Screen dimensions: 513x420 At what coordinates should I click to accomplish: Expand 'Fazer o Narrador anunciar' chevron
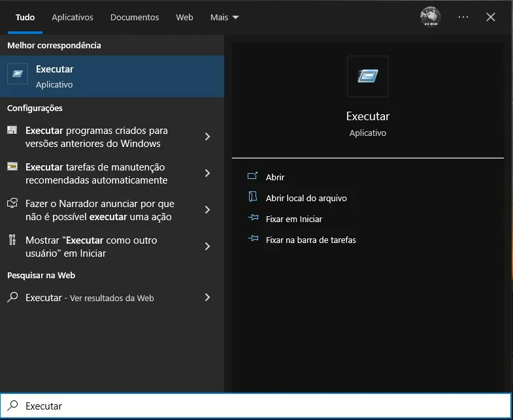[207, 210]
